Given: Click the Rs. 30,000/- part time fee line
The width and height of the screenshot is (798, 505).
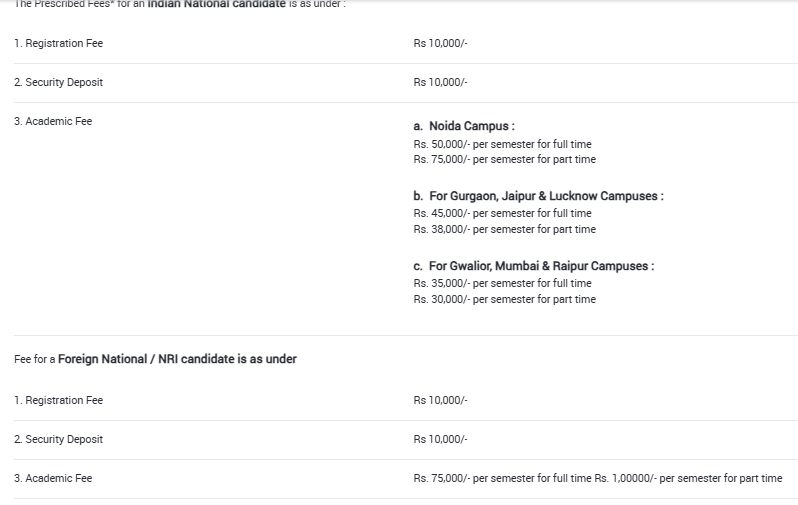Looking at the screenshot, I should [x=504, y=299].
